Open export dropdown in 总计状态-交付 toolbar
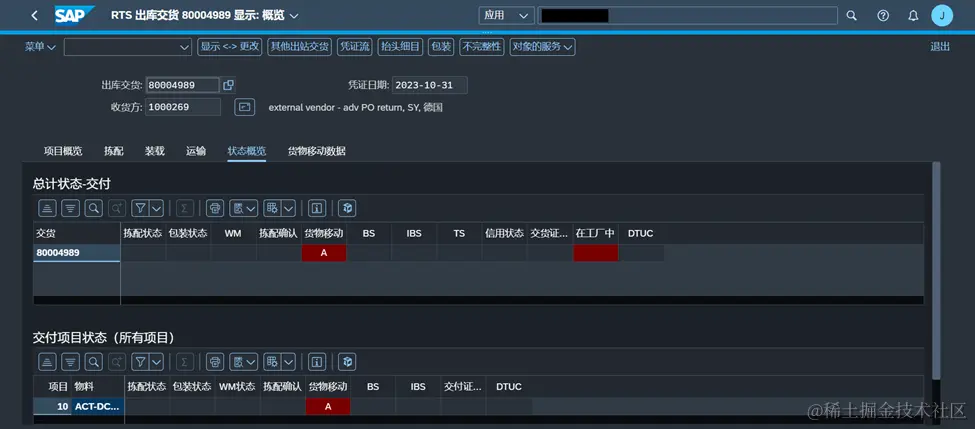The height and width of the screenshot is (429, 975). (x=244, y=208)
